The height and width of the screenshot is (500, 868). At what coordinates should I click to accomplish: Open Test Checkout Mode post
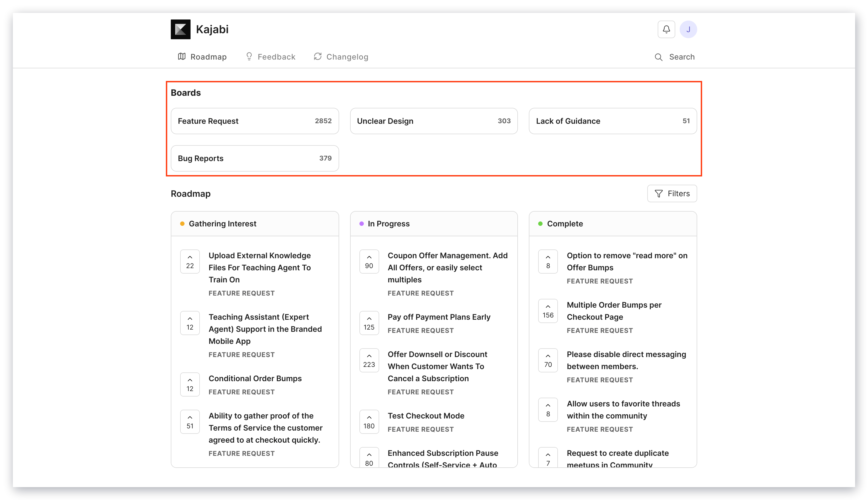coord(426,416)
